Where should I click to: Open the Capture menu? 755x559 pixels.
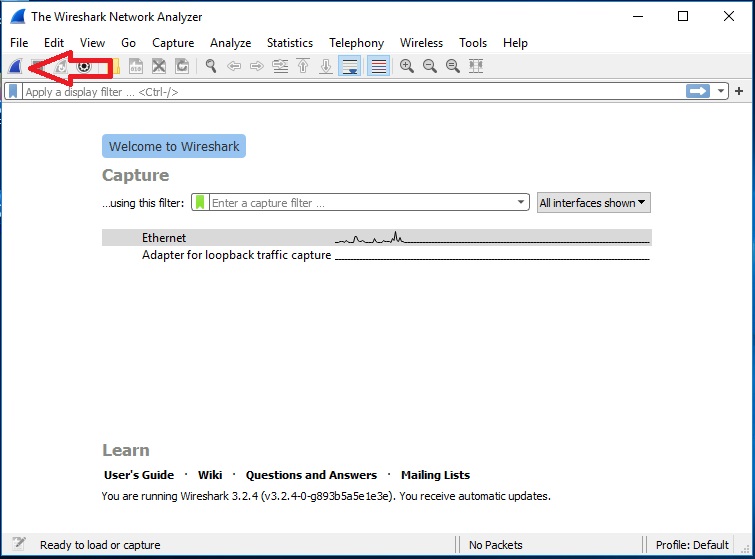coord(173,43)
